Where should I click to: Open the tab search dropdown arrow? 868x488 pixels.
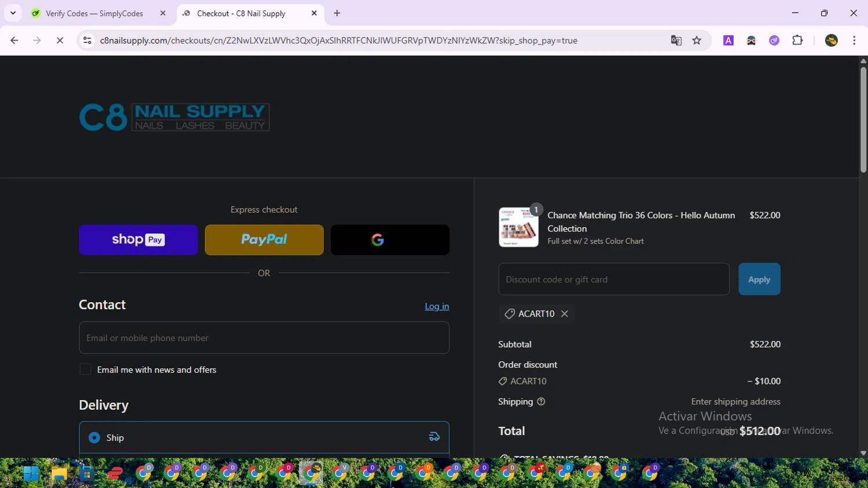[x=13, y=13]
